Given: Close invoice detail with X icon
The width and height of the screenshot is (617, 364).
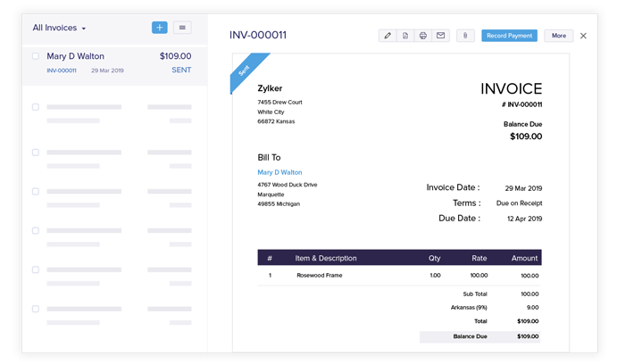Looking at the screenshot, I should tap(583, 36).
